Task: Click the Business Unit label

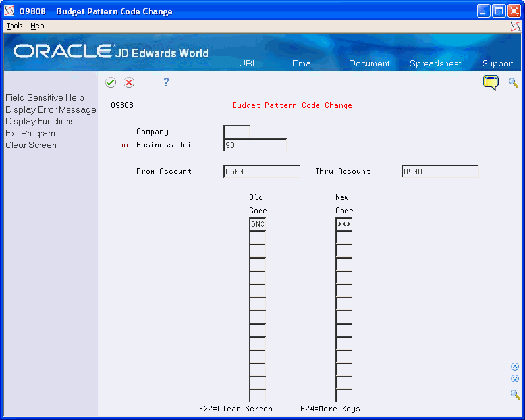Action: pyautogui.click(x=166, y=145)
